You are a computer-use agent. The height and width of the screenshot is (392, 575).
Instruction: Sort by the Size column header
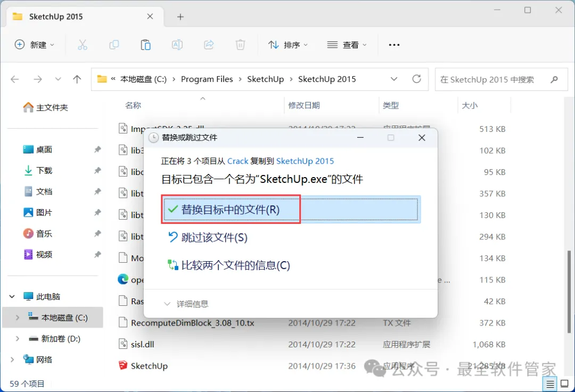[470, 105]
